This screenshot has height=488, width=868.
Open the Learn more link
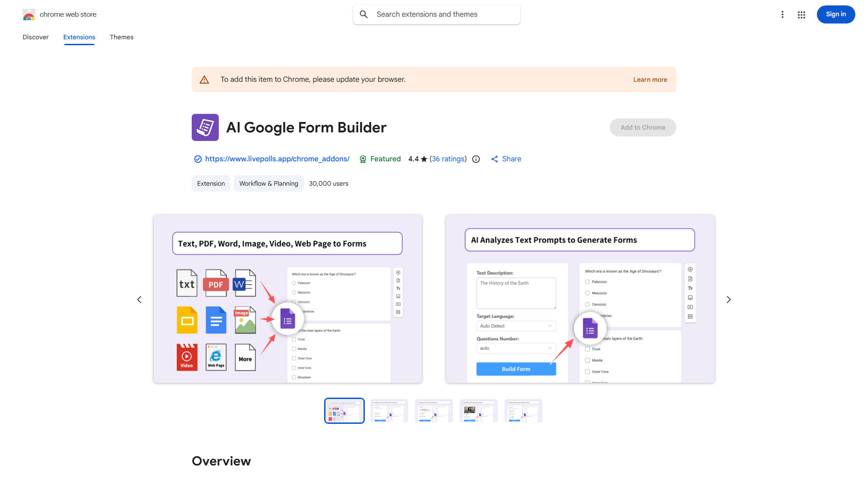pos(650,79)
